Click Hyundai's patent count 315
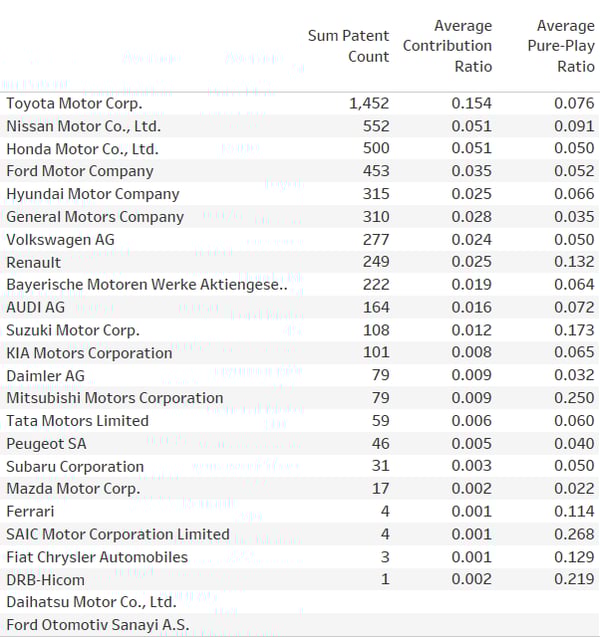This screenshot has width=600, height=637. (376, 194)
